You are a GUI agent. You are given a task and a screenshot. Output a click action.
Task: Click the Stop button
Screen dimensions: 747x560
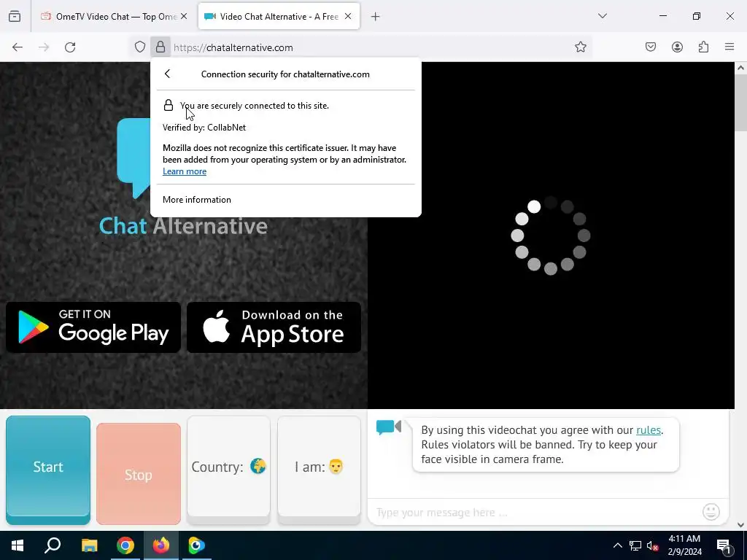[x=139, y=474]
